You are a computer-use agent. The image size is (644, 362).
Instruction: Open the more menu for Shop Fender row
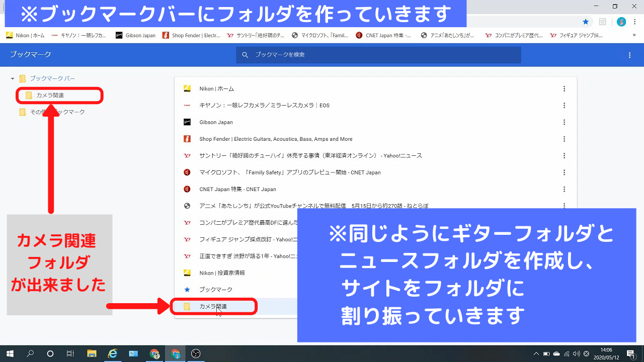point(564,139)
